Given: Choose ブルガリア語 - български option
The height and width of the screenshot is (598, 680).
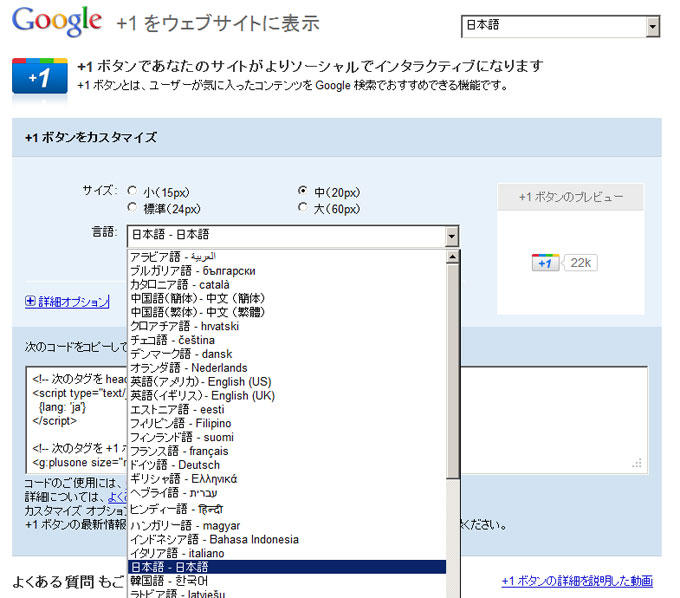Looking at the screenshot, I should pyautogui.click(x=287, y=271).
